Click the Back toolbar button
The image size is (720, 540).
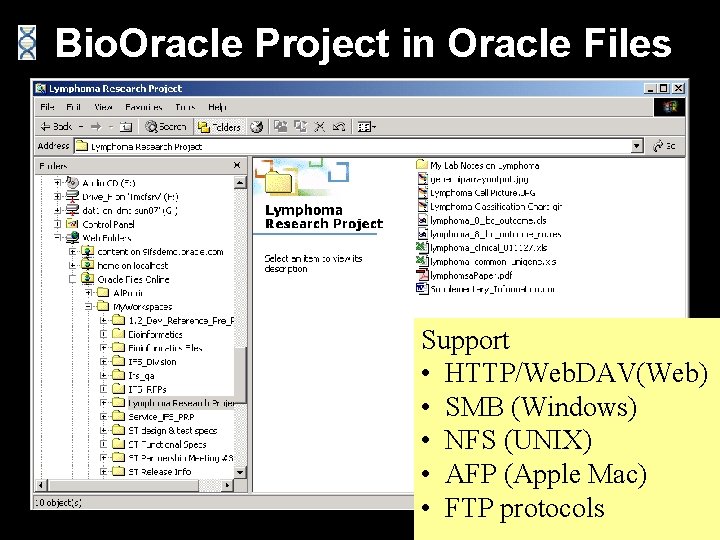pos(56,126)
